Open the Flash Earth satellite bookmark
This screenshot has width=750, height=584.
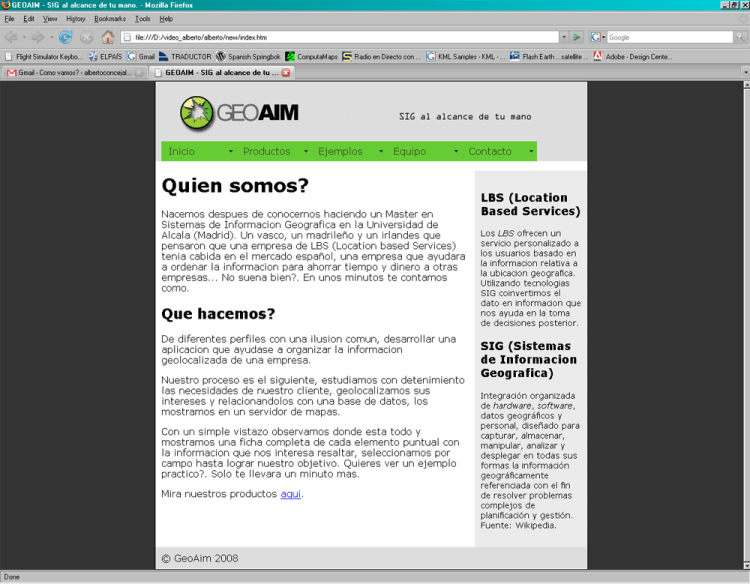[x=549, y=56]
